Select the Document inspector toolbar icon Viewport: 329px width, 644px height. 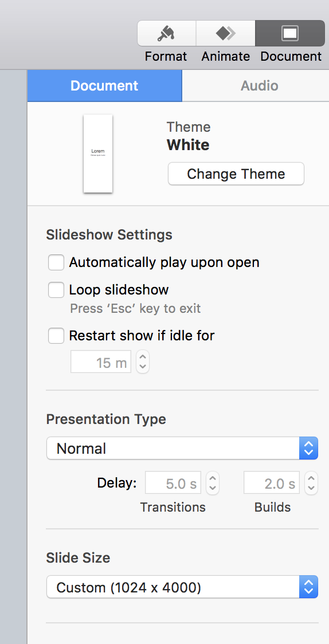[290, 33]
